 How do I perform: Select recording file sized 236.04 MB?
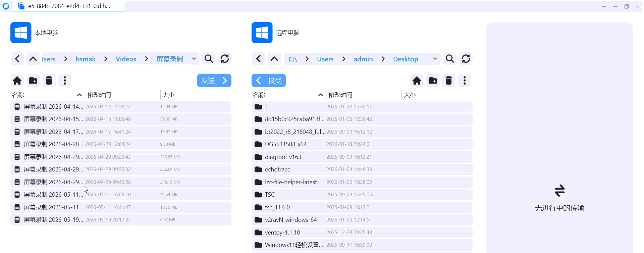click(x=121, y=169)
